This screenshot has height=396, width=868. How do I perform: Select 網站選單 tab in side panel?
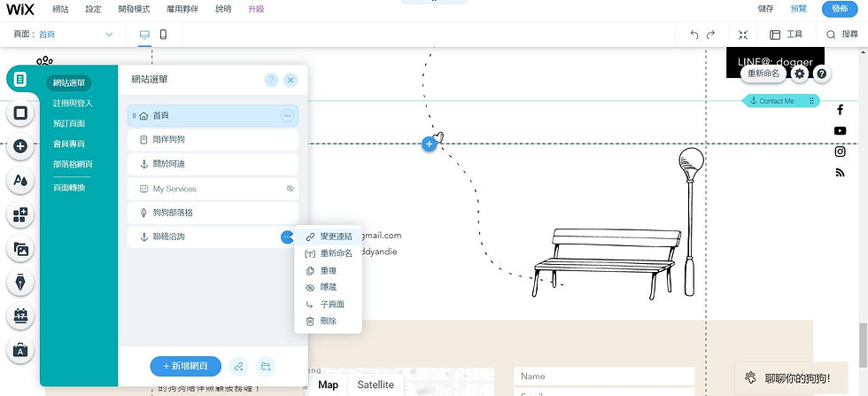[69, 83]
